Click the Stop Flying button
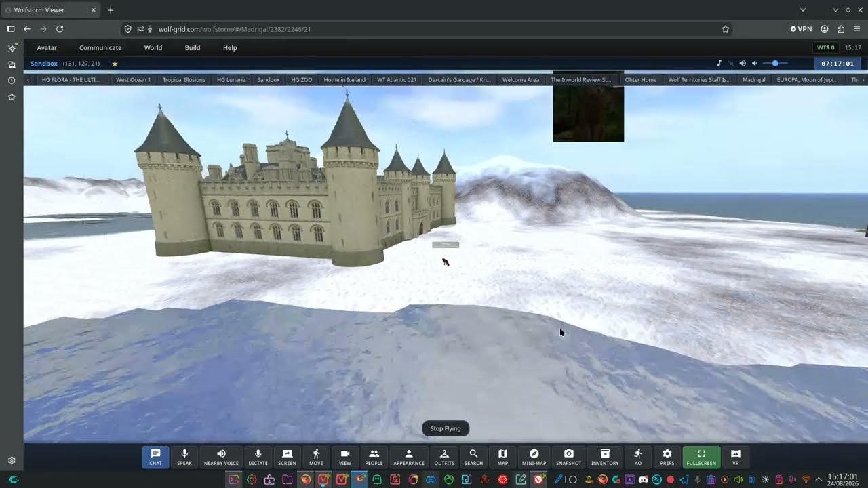This screenshot has width=868, height=488. (x=446, y=428)
